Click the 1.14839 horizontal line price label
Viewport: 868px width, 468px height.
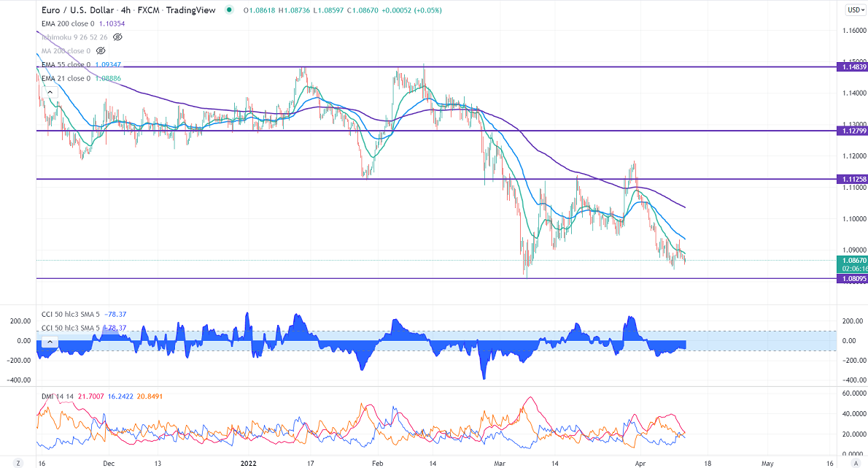(853, 67)
